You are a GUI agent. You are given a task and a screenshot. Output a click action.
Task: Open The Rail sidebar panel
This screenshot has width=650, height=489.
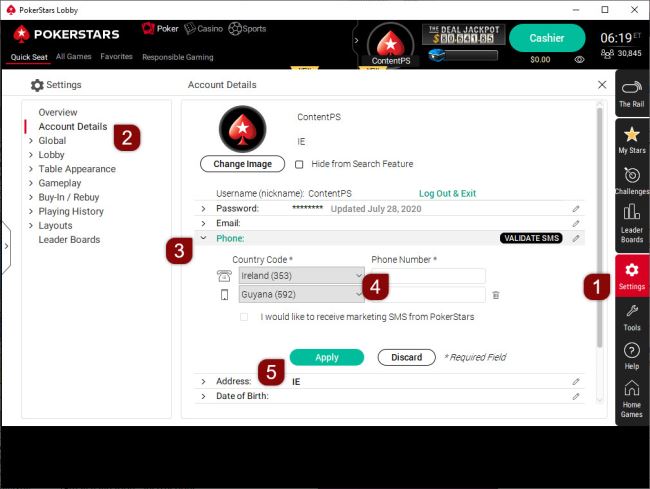pyautogui.click(x=632, y=94)
